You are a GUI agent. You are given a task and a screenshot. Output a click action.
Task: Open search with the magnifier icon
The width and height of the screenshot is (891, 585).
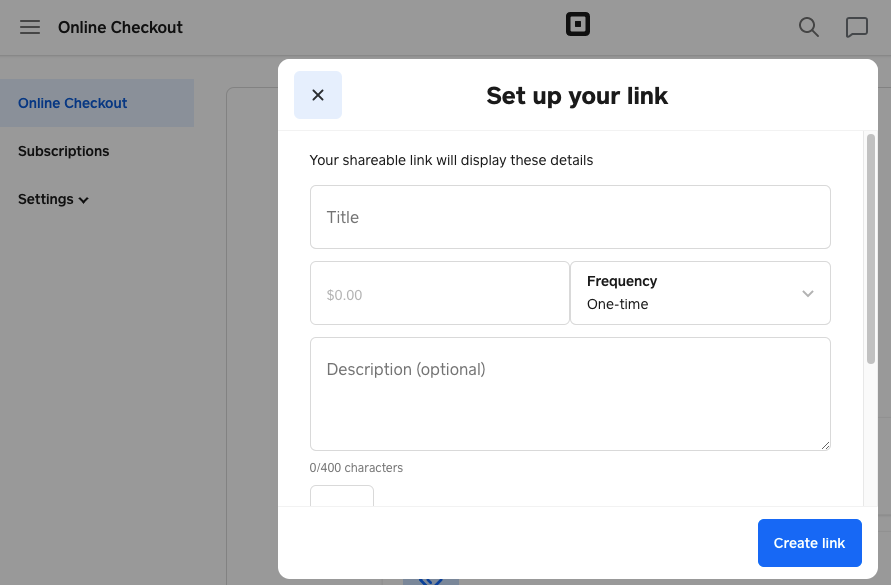pyautogui.click(x=809, y=27)
